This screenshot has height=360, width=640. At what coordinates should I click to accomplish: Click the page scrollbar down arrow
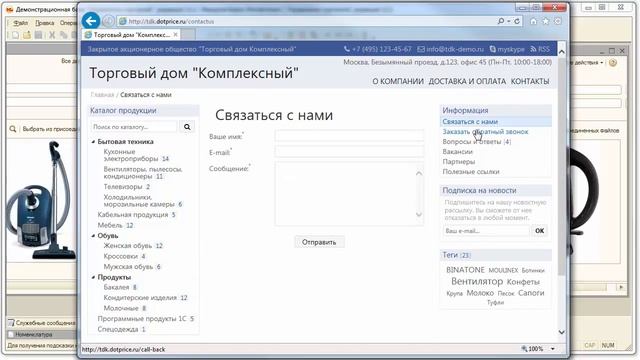pyautogui.click(x=562, y=332)
